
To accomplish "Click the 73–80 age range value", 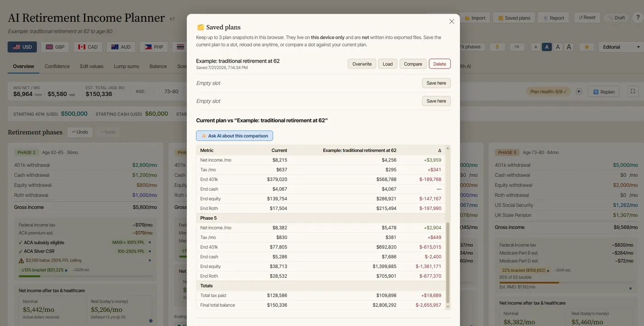I will click(172, 92).
